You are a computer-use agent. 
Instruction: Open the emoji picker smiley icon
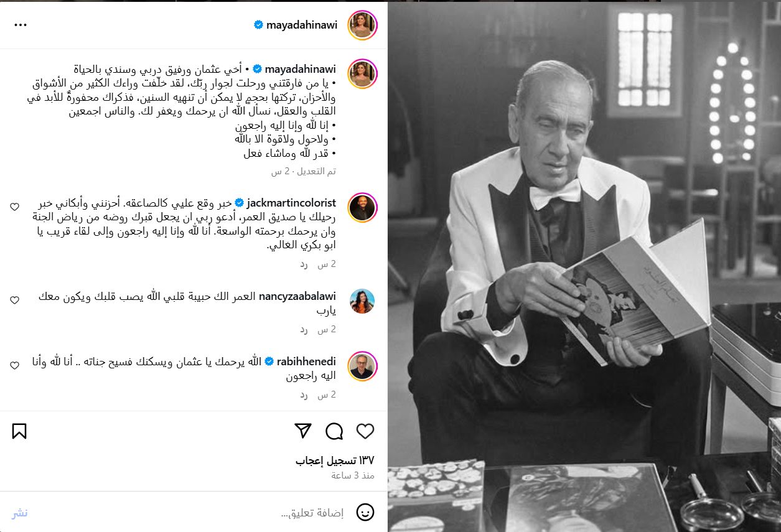pyautogui.click(x=365, y=513)
